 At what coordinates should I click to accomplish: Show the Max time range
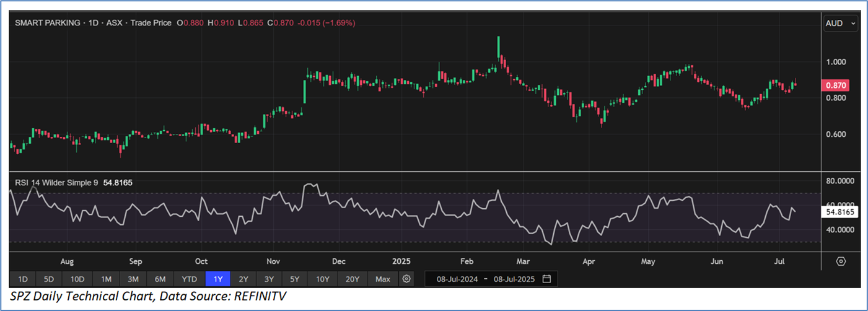[383, 279]
